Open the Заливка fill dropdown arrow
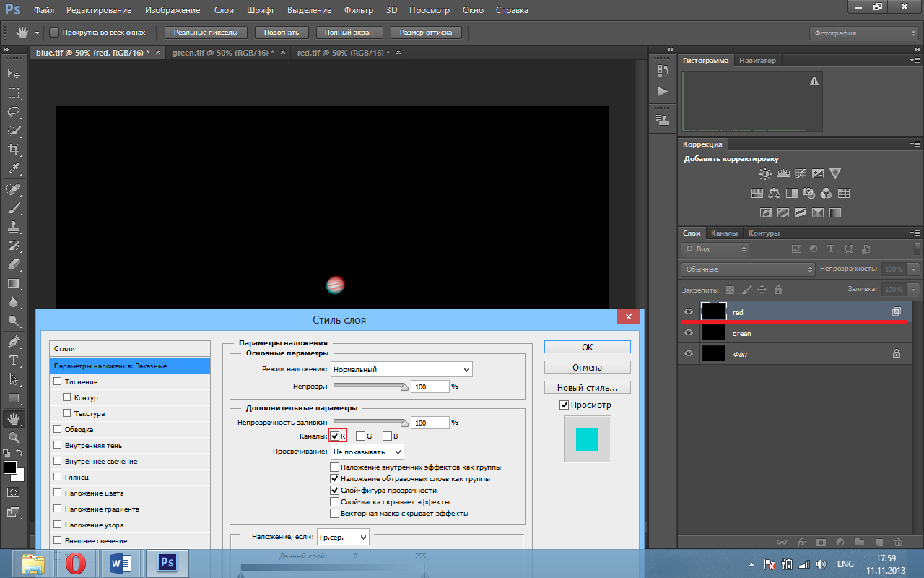Image resolution: width=924 pixels, height=578 pixels. (x=915, y=289)
